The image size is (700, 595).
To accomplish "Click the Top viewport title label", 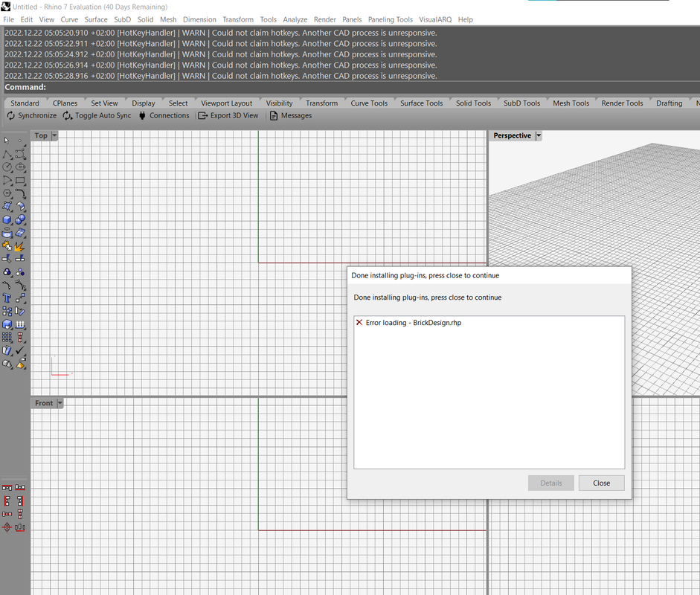I will click(x=41, y=135).
